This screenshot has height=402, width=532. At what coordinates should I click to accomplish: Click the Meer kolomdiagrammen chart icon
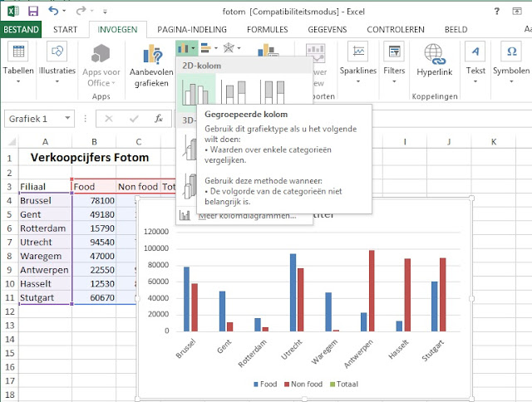coord(185,215)
